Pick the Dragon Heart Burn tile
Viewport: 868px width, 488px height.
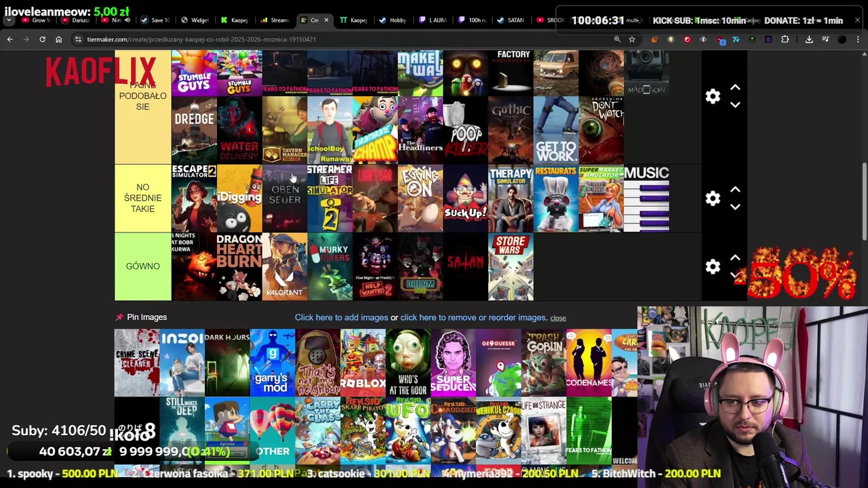[x=239, y=266]
